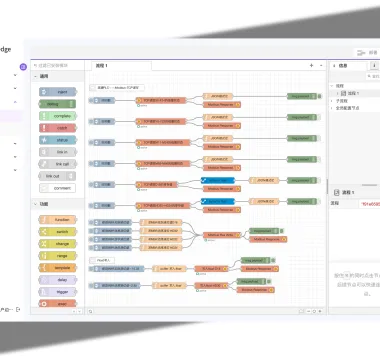Viewport: 380px width, 360px height.
Task: Select the trigger node in the palette
Action: pyautogui.click(x=58, y=292)
